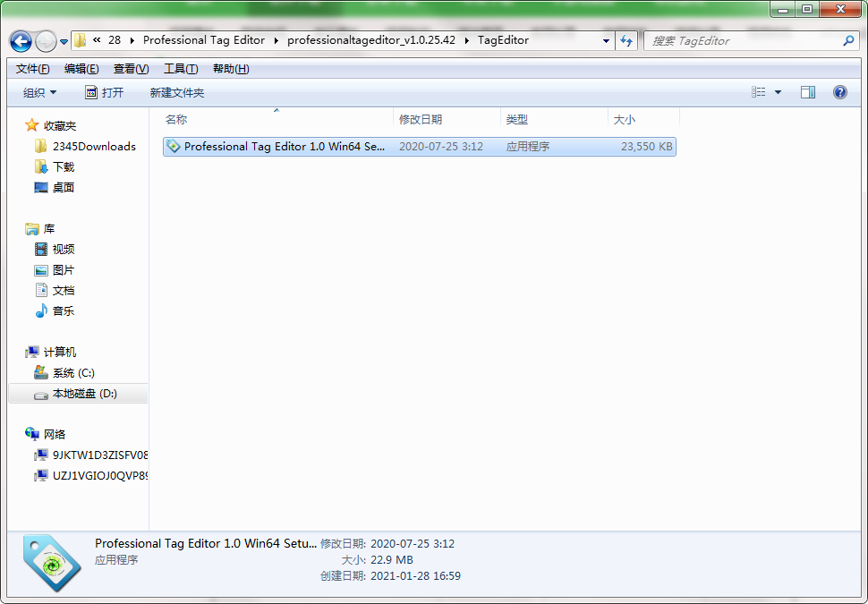Open the 图片 library
868x604 pixels.
point(64,269)
